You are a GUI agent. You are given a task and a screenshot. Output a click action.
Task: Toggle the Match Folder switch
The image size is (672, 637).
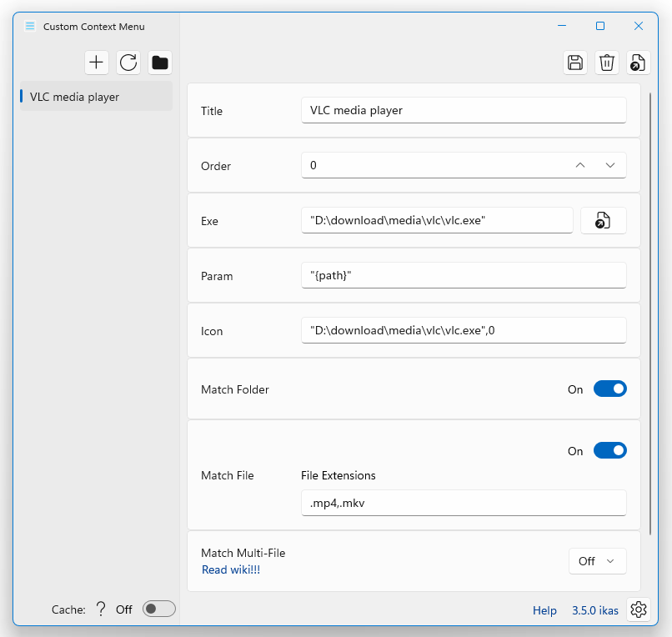609,389
